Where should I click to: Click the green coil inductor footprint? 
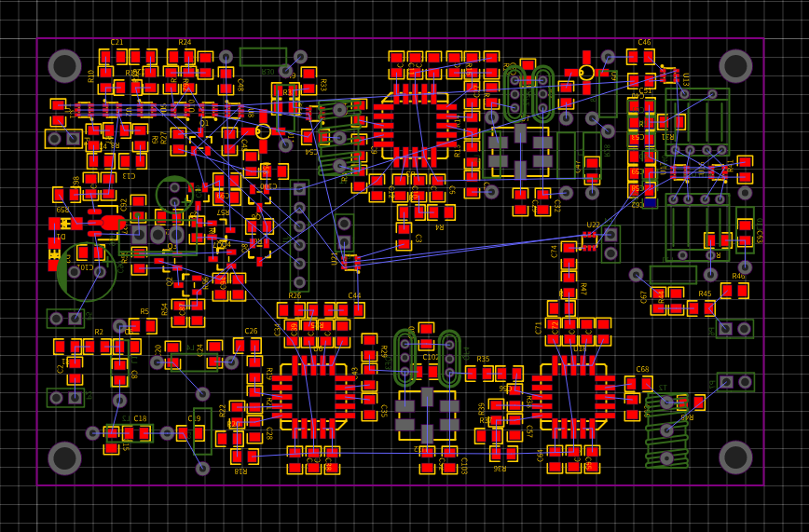tap(666, 430)
